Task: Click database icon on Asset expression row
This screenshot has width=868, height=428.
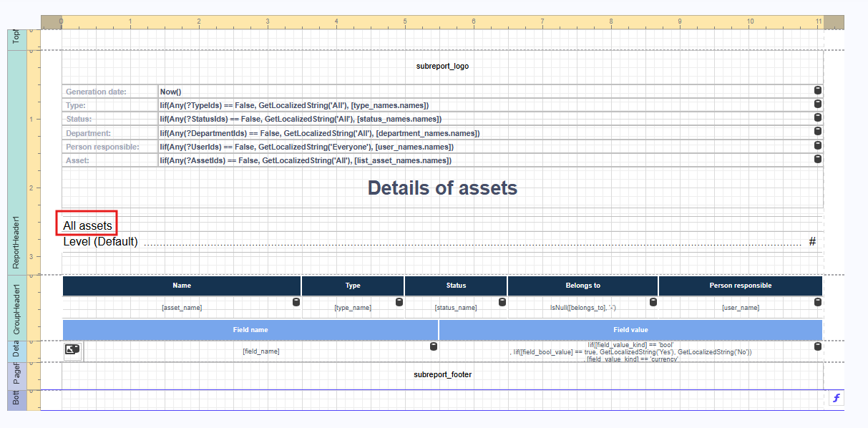Action: pyautogui.click(x=817, y=160)
